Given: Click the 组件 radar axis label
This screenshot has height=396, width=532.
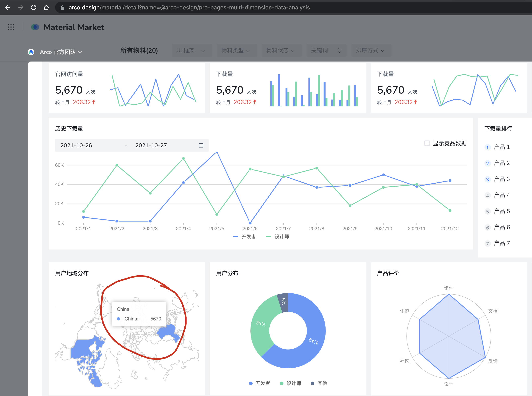Looking at the screenshot, I should tap(449, 288).
